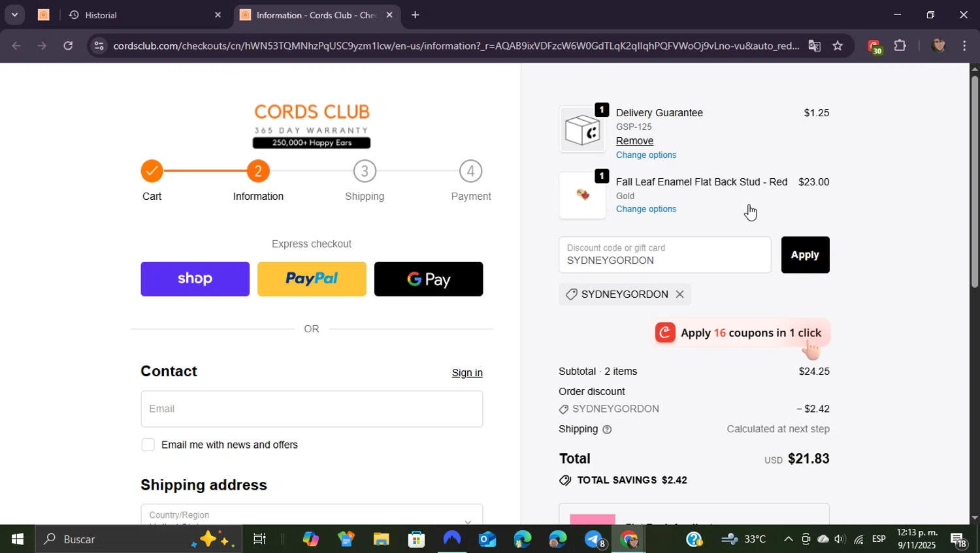Screen dimensions: 980x553
Task: Click the page vertical scrollbar
Action: click(975, 182)
